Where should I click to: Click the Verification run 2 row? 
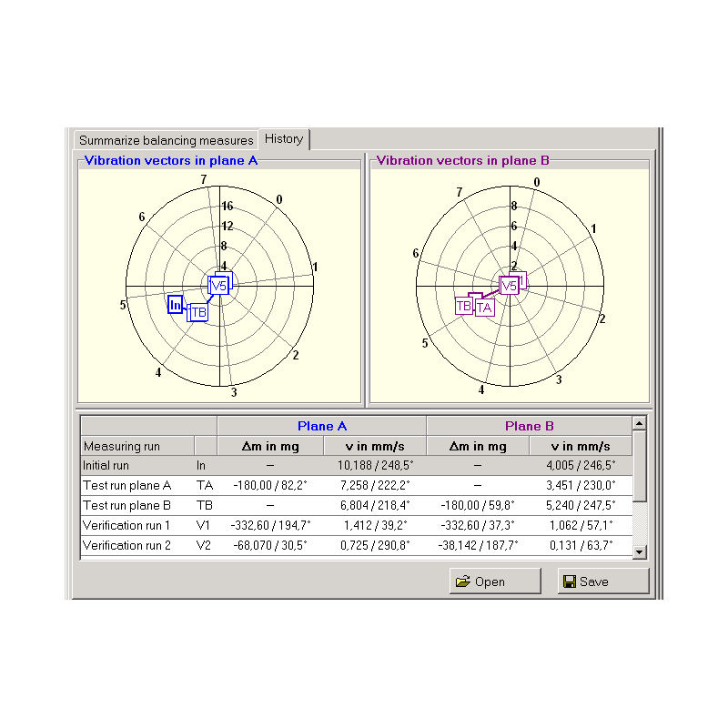[x=136, y=545]
